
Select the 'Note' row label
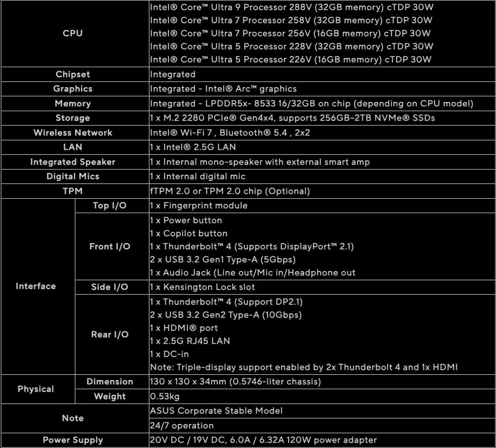point(72,418)
